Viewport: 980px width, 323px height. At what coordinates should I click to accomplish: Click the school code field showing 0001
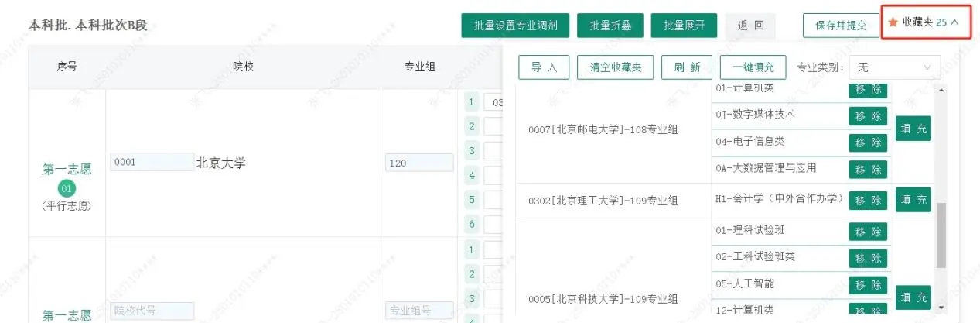pos(152,162)
